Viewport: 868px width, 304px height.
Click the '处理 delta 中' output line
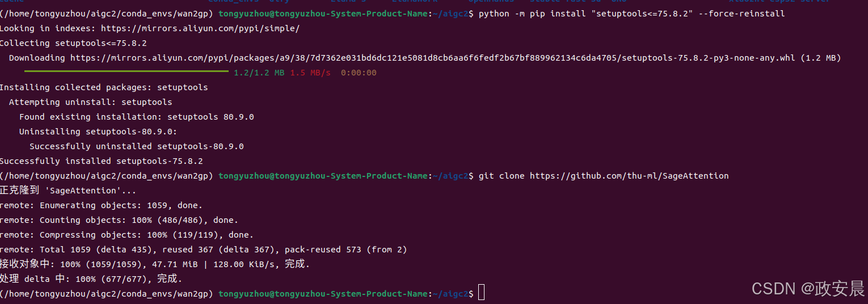91,279
